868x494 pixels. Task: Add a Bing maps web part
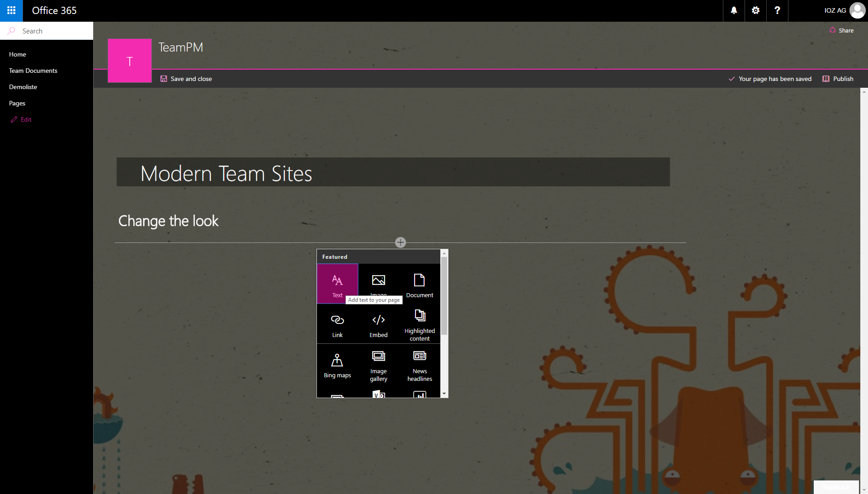coord(337,364)
